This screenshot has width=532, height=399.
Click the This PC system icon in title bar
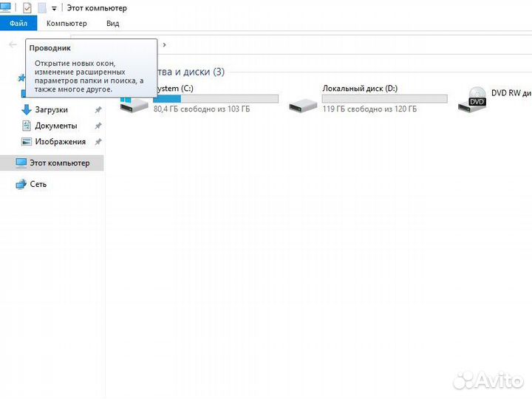pyautogui.click(x=7, y=7)
